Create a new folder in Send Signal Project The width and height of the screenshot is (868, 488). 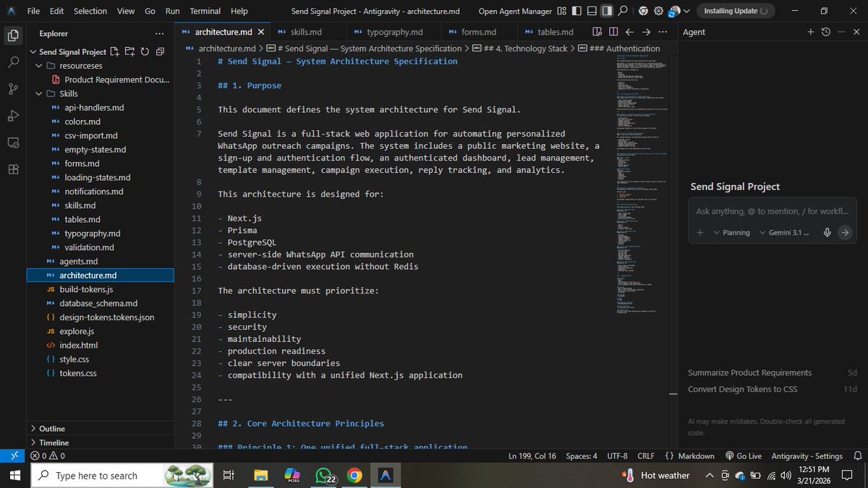129,52
